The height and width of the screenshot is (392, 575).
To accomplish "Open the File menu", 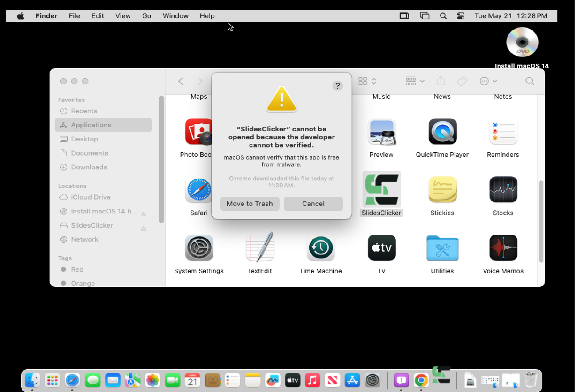I will (74, 16).
